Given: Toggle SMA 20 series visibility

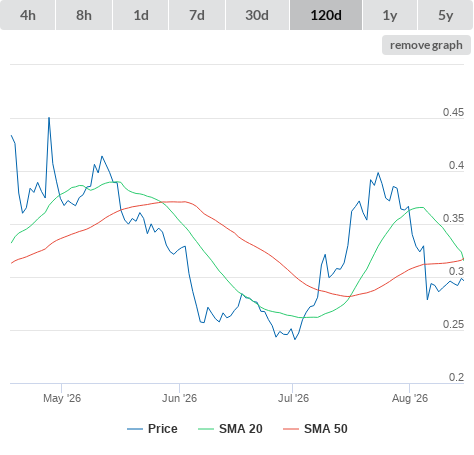Looking at the screenshot, I should point(230,429).
